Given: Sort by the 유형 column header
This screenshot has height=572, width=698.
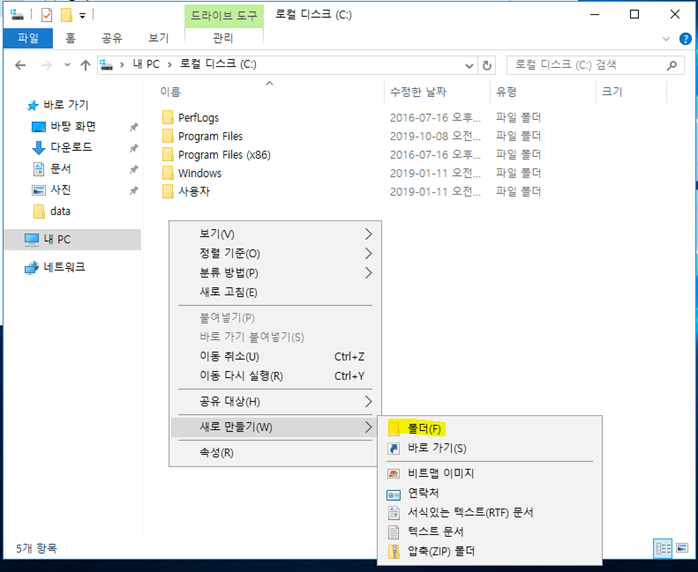Looking at the screenshot, I should 506,92.
